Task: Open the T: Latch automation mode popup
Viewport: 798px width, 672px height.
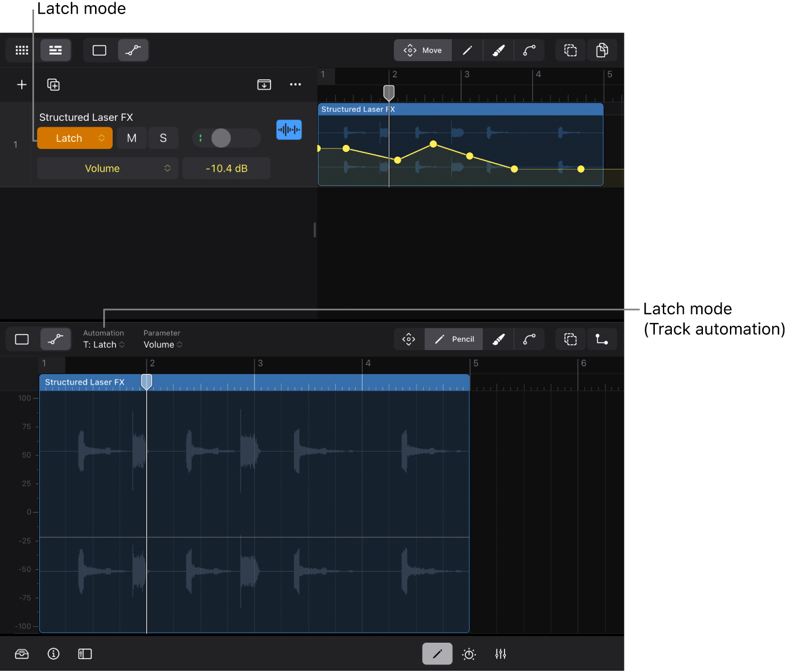Action: 104,345
